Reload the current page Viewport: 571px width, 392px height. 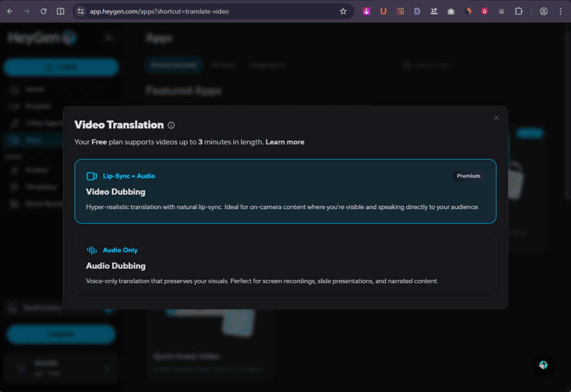pos(43,11)
